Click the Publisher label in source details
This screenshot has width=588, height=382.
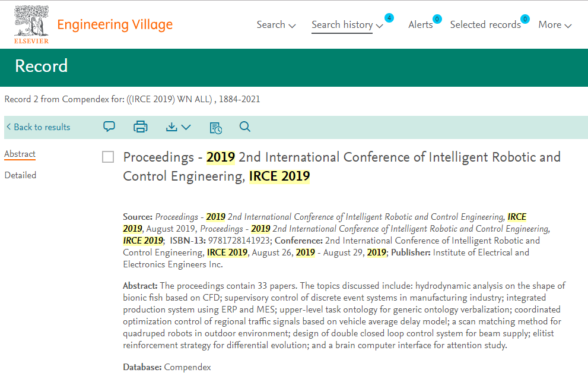tap(410, 252)
